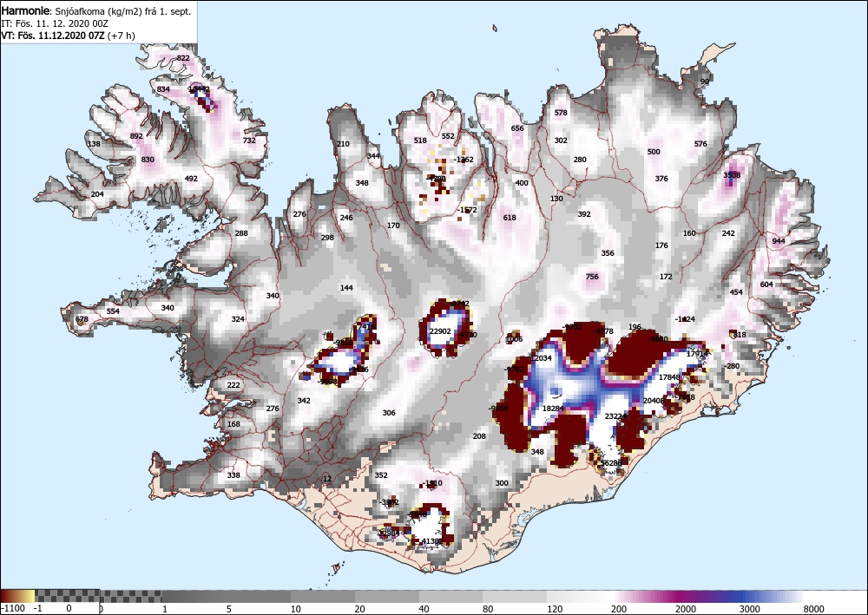Click the map value 518
Viewport: 868px width, 615px height.
420,141
